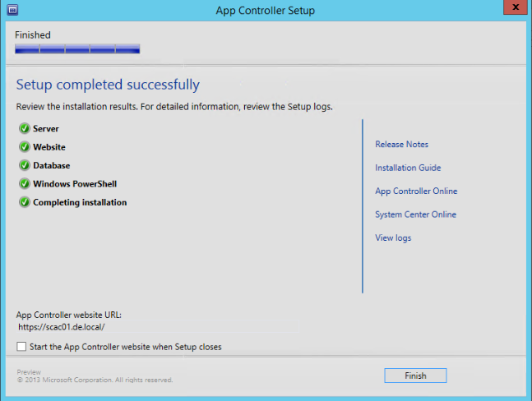This screenshot has width=532, height=401.
Task: Click the green checkmark next to Database
Action: 24,165
